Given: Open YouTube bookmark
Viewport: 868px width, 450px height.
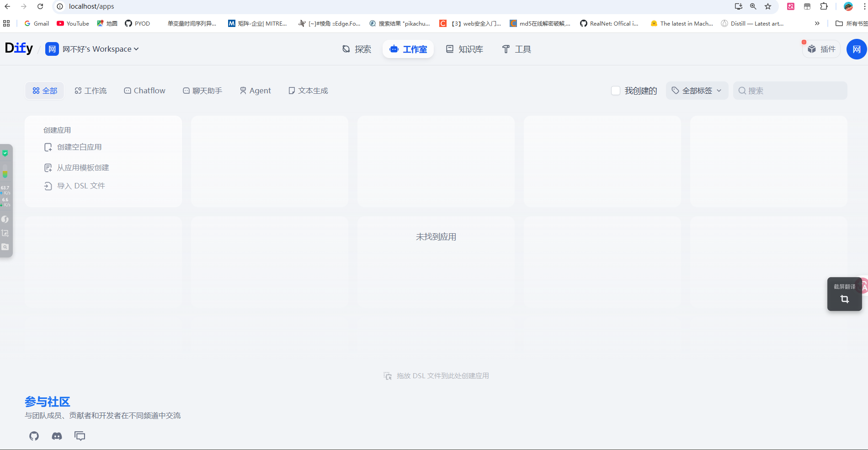Looking at the screenshot, I should click(x=73, y=23).
